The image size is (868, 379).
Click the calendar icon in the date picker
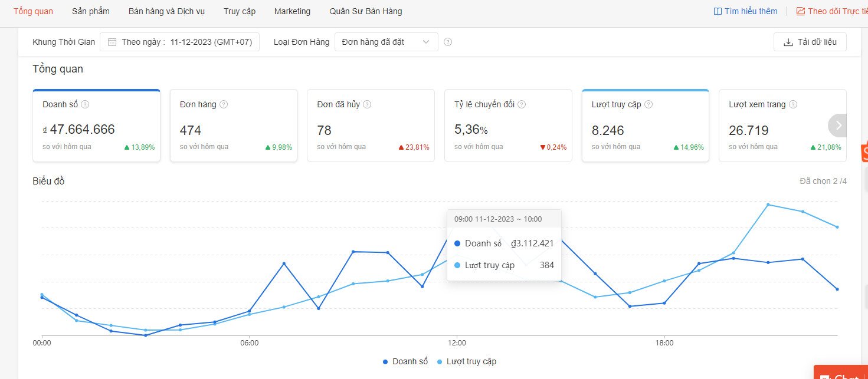[x=112, y=42]
